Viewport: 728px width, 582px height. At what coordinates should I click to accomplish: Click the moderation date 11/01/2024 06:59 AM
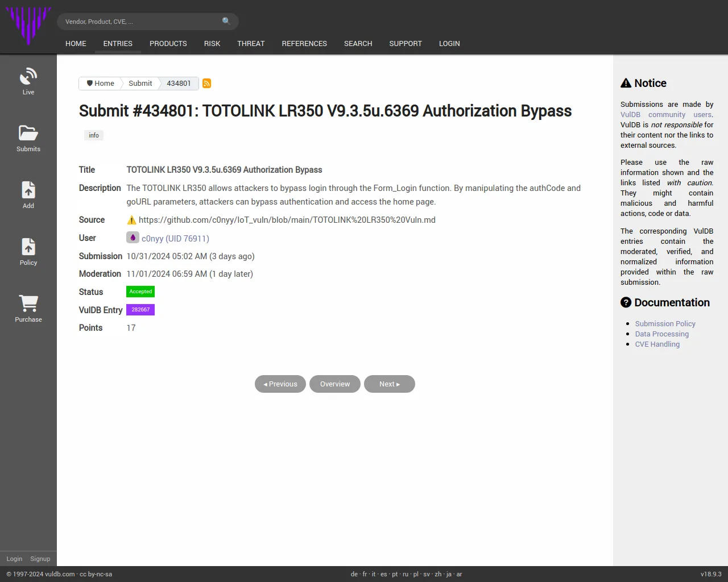pyautogui.click(x=167, y=274)
